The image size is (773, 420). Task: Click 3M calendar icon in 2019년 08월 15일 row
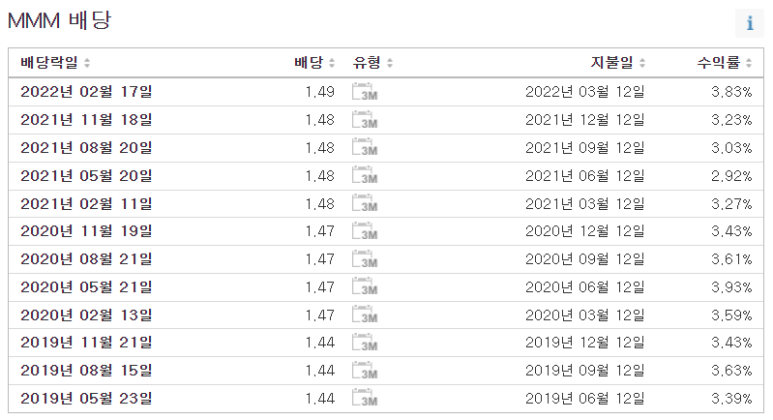click(365, 371)
